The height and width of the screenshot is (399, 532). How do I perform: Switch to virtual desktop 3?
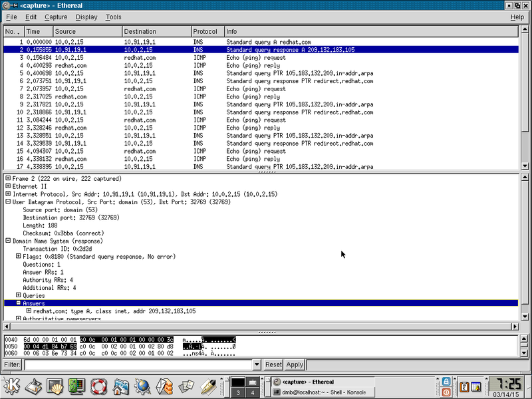coord(238,392)
